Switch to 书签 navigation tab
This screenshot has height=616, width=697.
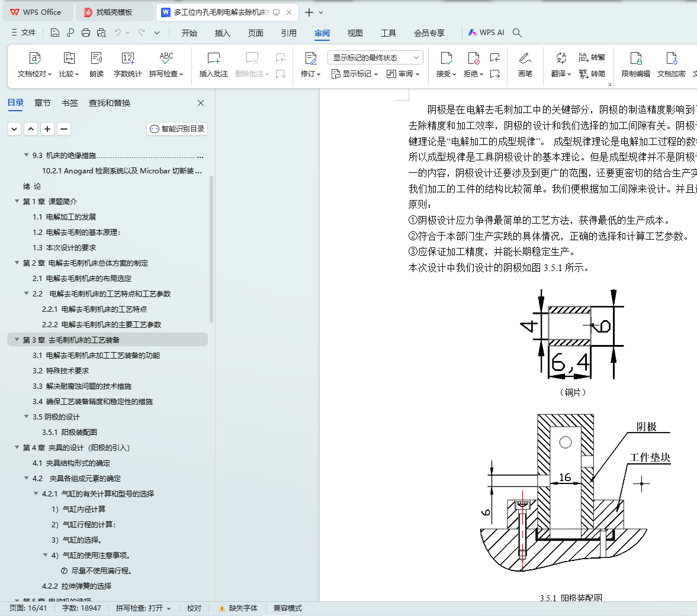tap(70, 103)
